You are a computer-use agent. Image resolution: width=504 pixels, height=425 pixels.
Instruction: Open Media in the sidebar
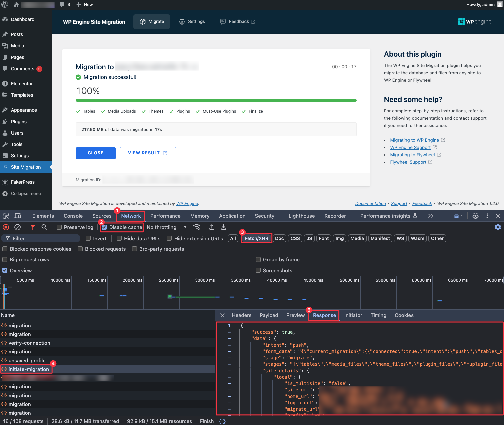17,46
